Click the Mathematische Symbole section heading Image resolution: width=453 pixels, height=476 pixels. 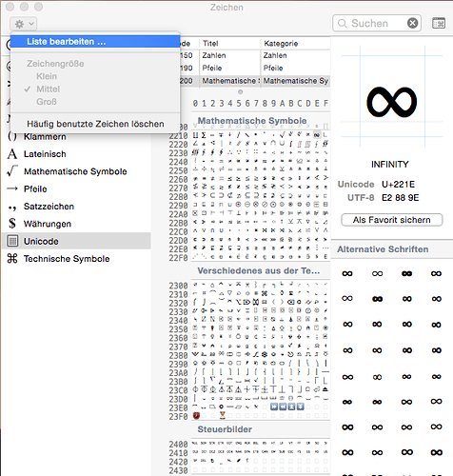(252, 121)
